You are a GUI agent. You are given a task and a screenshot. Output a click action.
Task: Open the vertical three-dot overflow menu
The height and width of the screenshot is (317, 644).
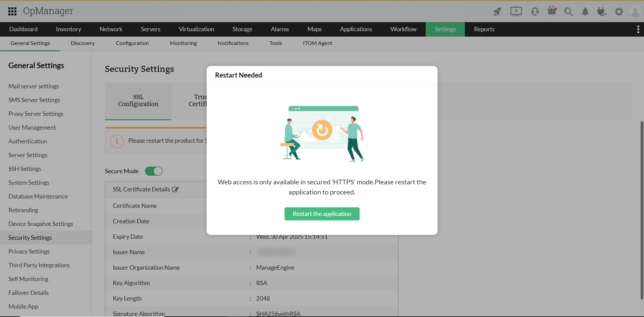click(638, 29)
